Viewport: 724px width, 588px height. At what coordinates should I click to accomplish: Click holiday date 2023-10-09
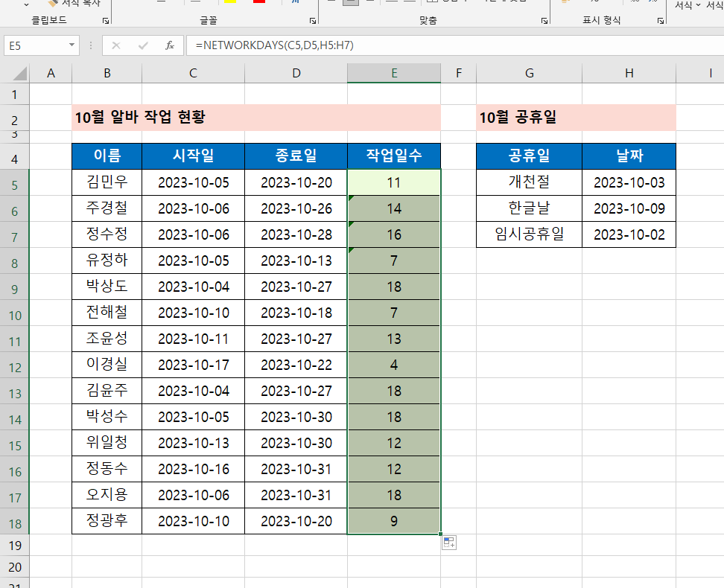(x=629, y=208)
